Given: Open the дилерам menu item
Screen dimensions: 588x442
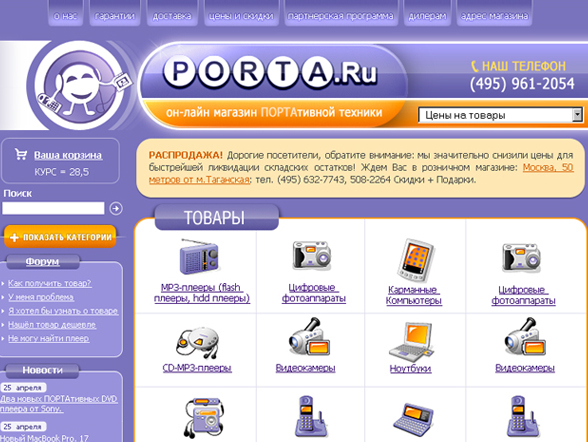Looking at the screenshot, I should [x=427, y=16].
